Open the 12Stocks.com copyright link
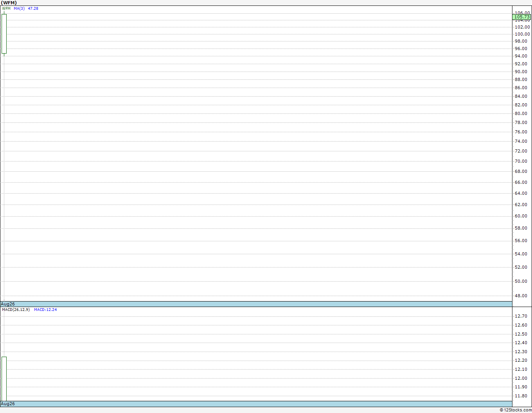 coord(516,410)
